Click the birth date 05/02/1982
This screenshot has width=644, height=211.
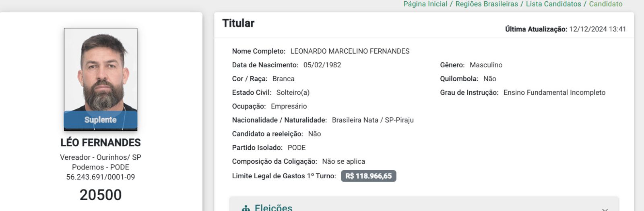322,65
